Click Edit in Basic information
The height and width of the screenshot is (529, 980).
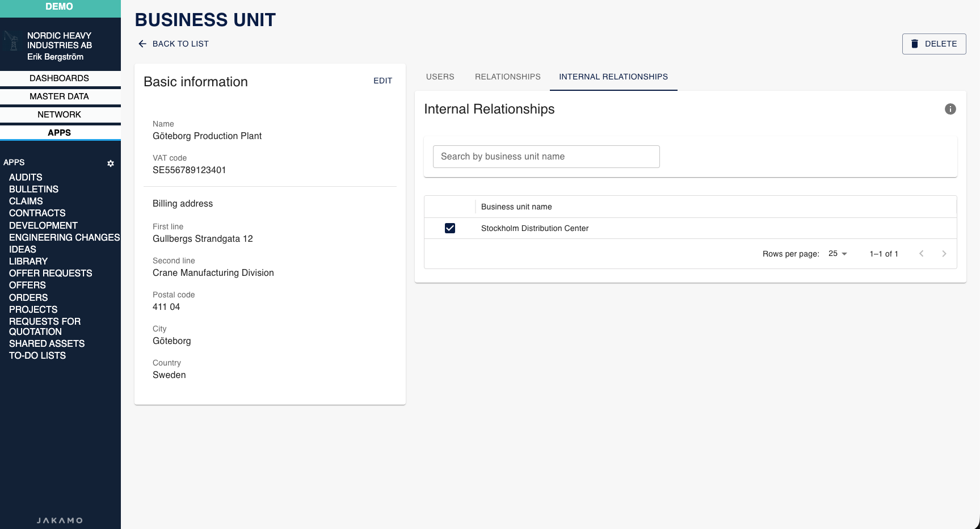tap(382, 81)
